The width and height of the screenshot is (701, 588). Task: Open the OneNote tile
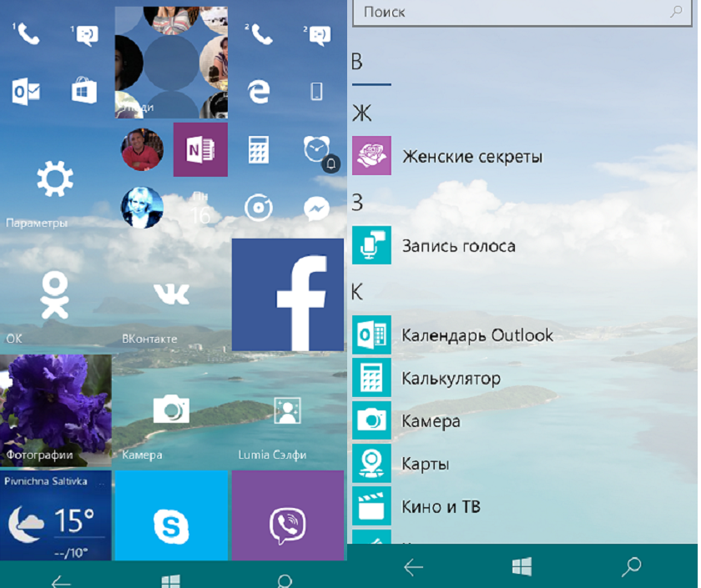200,149
